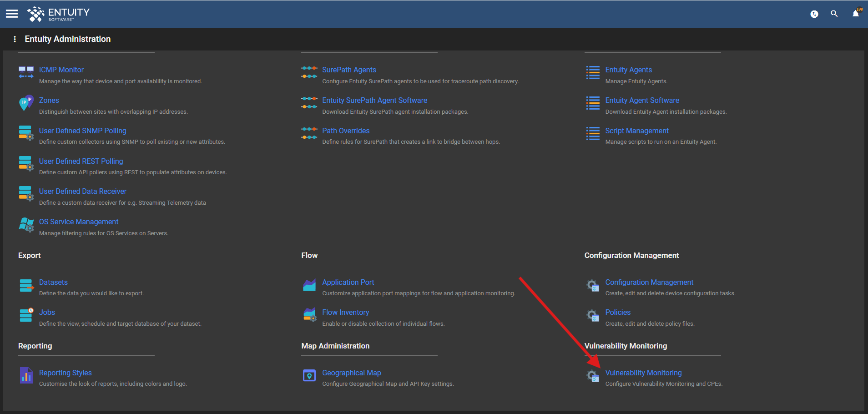Viewport: 868px width, 414px height.
Task: Open User Defined REST Polling
Action: (81, 161)
